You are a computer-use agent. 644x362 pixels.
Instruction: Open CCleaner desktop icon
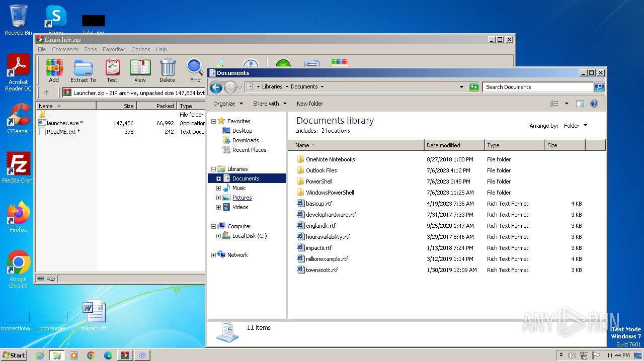pos(18,119)
